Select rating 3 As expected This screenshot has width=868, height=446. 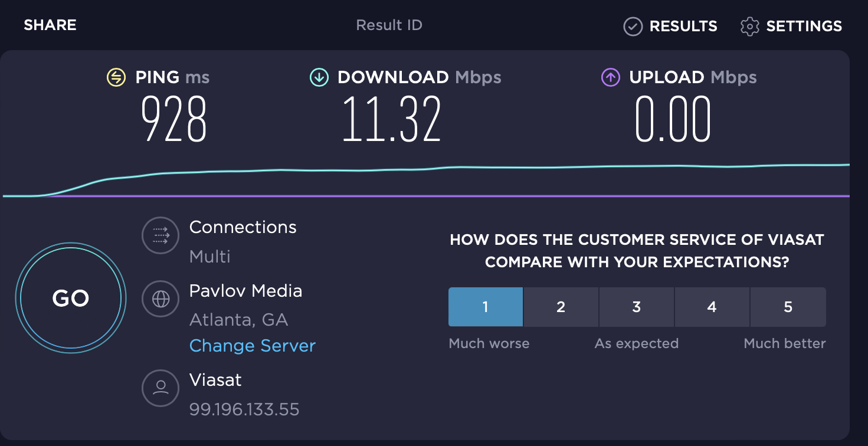(x=636, y=307)
